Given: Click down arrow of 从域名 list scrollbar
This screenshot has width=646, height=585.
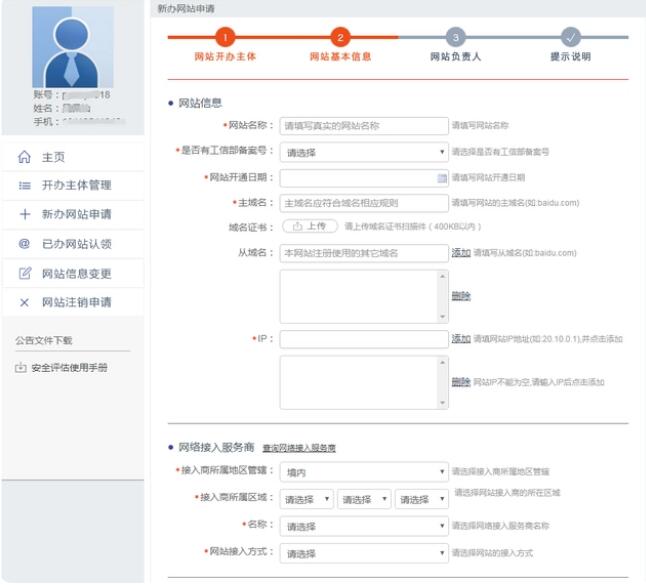Looking at the screenshot, I should [x=442, y=317].
